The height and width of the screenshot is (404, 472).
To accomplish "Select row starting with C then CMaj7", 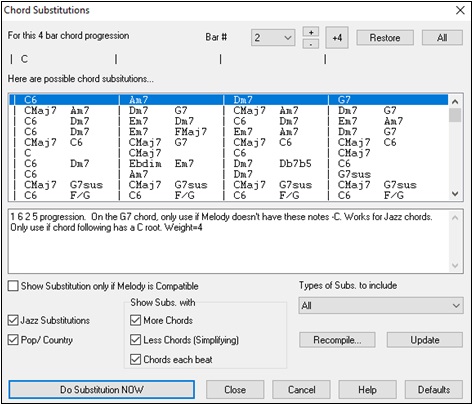I will pos(229,153).
